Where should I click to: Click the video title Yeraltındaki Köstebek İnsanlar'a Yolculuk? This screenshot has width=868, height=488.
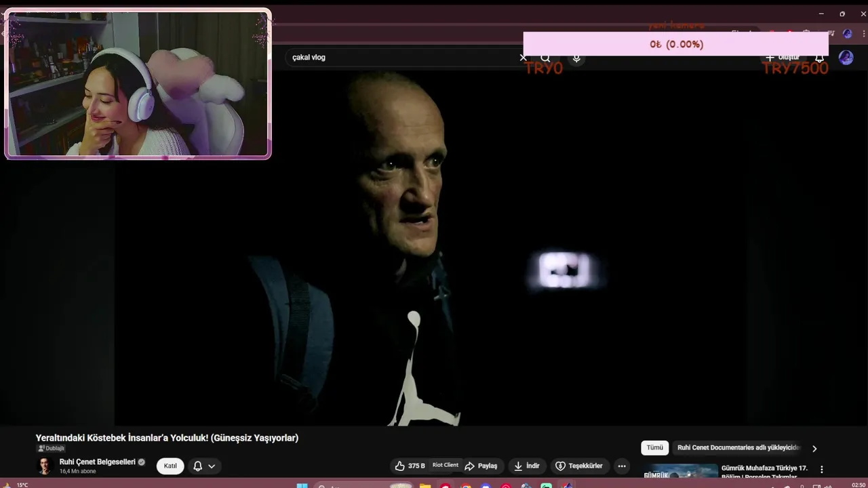167,438
